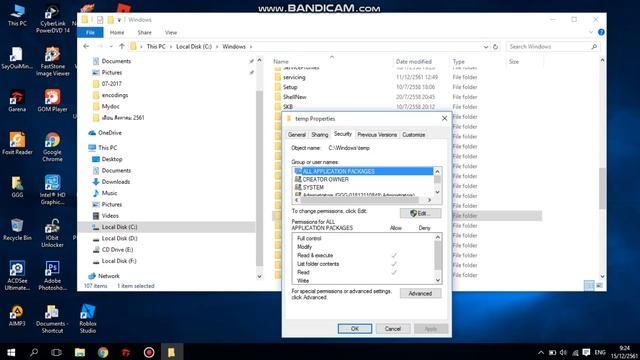Viewport: 640px width, 360px height.
Task: Launch IObit Unlocker desktop icon
Action: [52, 233]
